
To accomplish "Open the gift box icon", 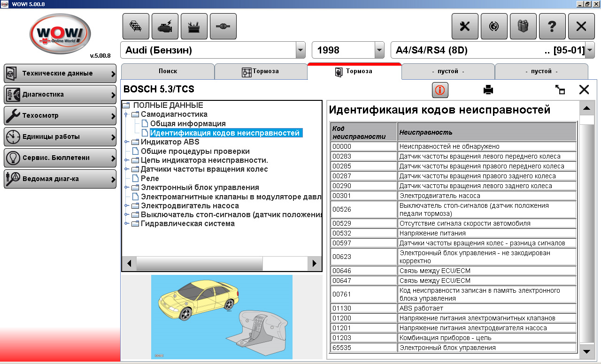I will pyautogui.click(x=523, y=26).
